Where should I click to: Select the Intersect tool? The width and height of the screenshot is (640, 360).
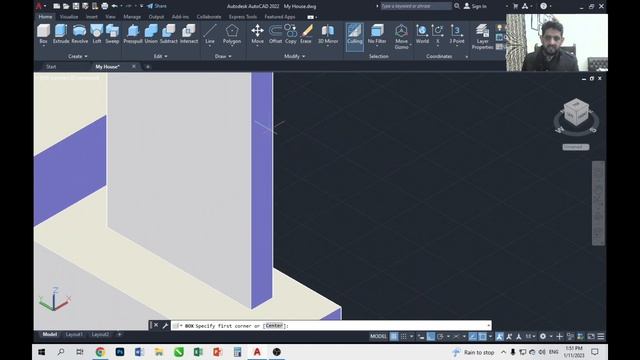point(189,34)
